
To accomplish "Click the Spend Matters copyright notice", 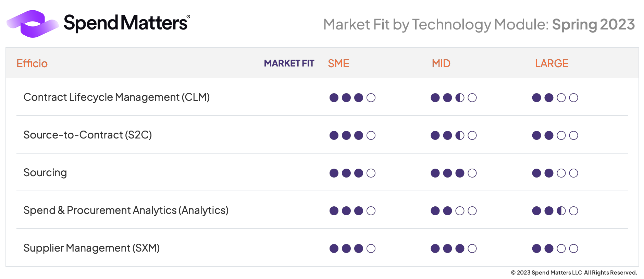I will [x=574, y=273].
